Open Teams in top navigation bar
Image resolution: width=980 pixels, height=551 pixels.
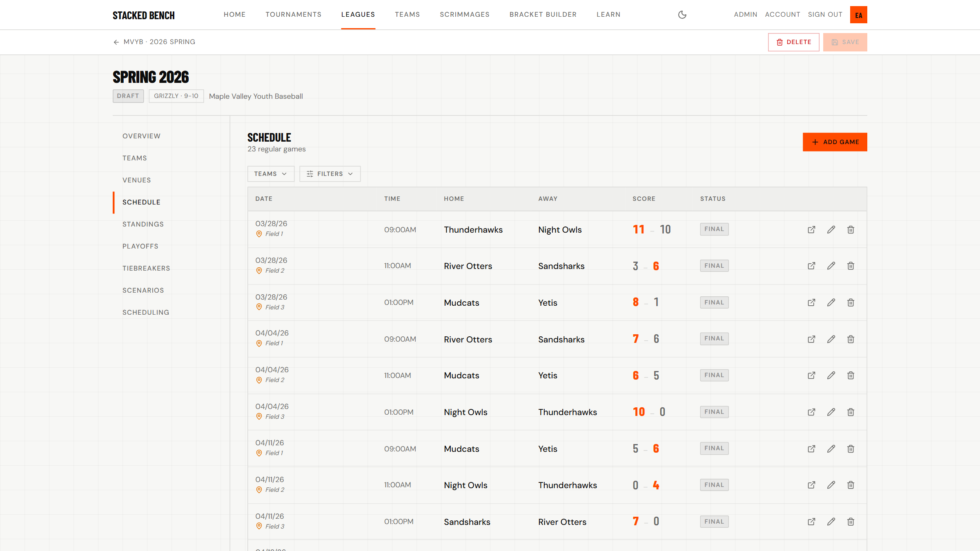coord(407,15)
